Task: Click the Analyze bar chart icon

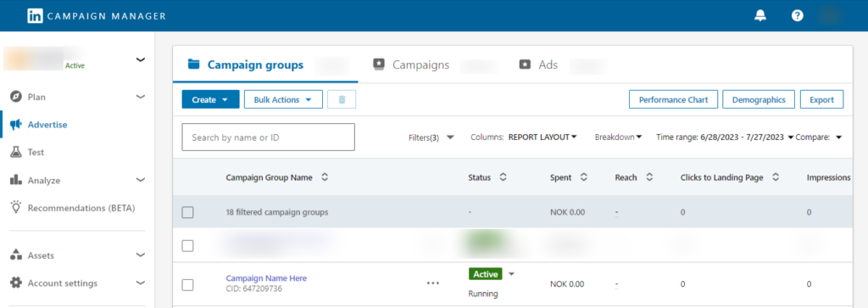Action: point(16,180)
